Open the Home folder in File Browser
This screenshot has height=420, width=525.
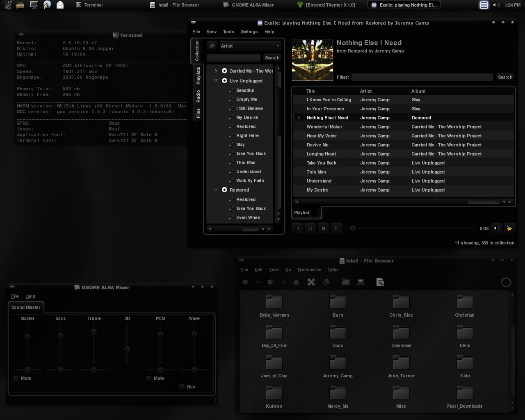pyautogui.click(x=346, y=282)
